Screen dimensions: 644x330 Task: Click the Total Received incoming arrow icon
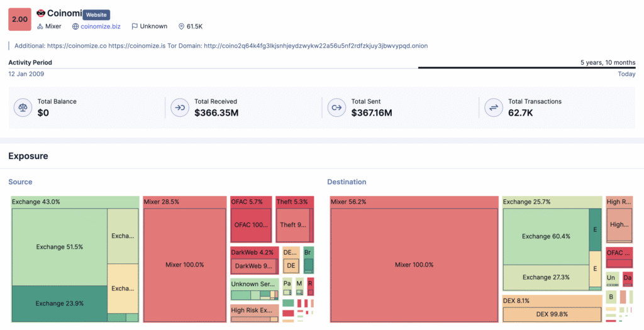point(180,107)
